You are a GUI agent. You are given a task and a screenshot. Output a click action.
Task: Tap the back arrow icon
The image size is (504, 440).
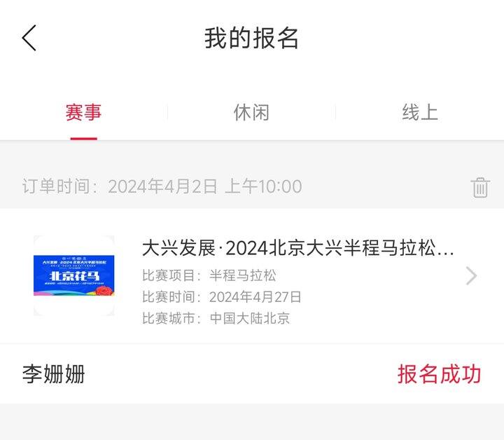(x=29, y=38)
